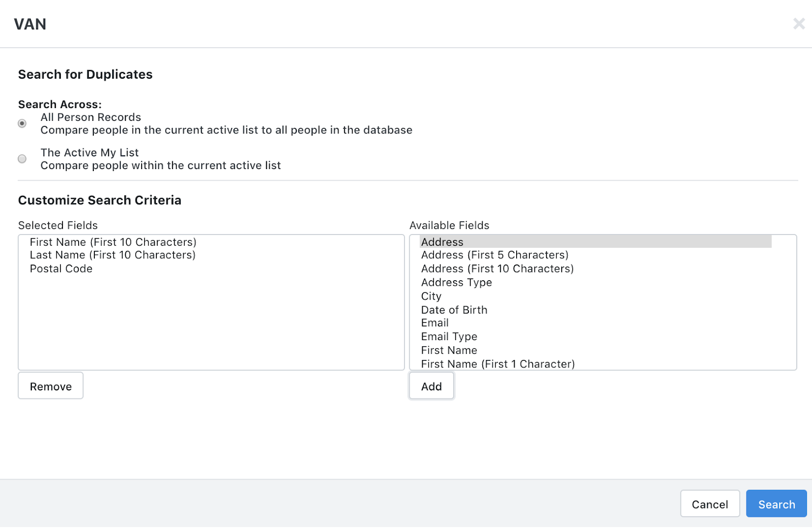Screen dimensions: 812x530
Task: Select The Active My List radio button
Action: tap(22, 159)
